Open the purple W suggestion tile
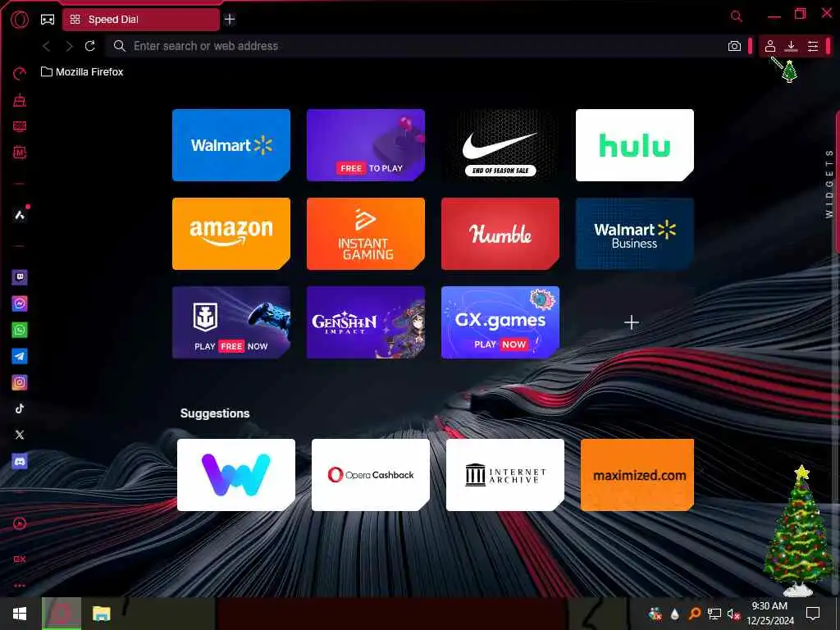Viewport: 840px width, 630px height. pos(235,475)
